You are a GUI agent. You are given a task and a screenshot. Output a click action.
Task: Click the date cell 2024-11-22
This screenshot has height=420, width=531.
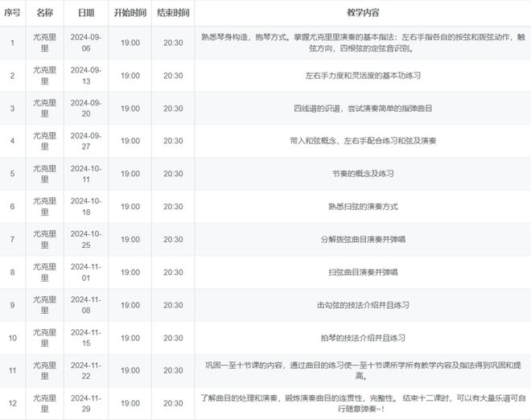(x=85, y=371)
